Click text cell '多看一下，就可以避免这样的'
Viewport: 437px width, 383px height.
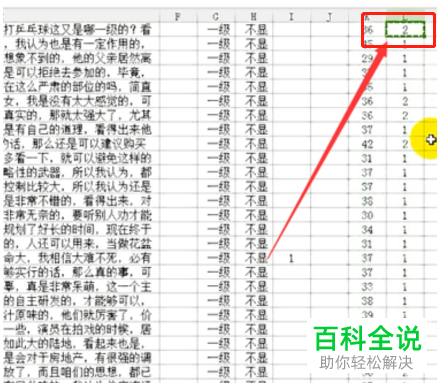click(77, 158)
